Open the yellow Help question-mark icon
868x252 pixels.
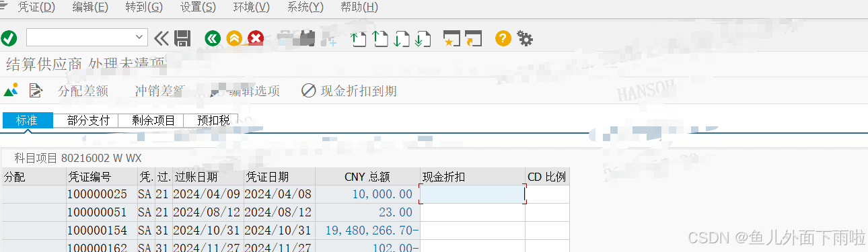503,38
